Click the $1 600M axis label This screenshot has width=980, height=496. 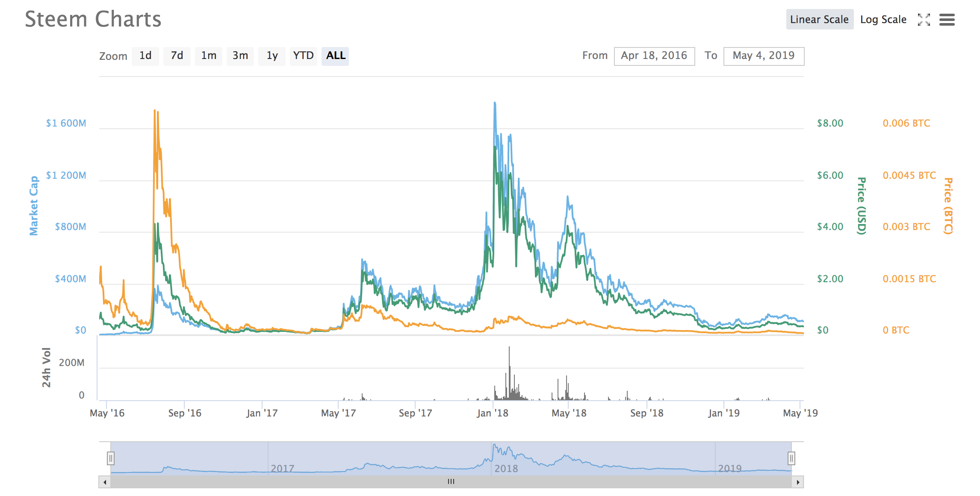pyautogui.click(x=66, y=123)
